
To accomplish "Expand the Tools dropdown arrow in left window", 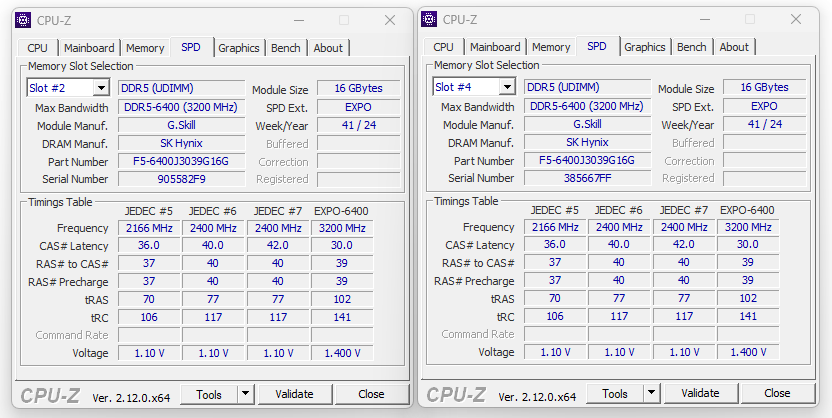I will click(x=245, y=394).
